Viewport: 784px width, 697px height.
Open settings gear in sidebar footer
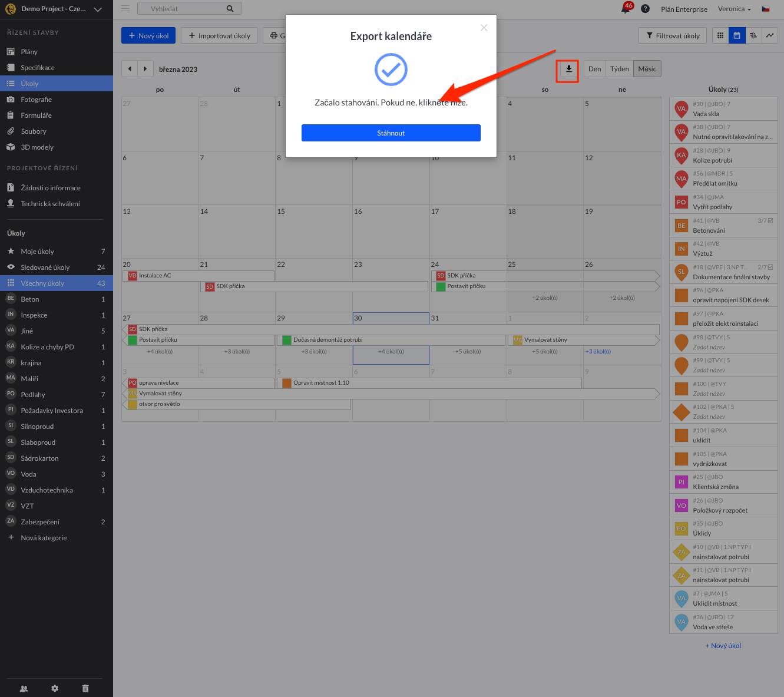pos(55,688)
